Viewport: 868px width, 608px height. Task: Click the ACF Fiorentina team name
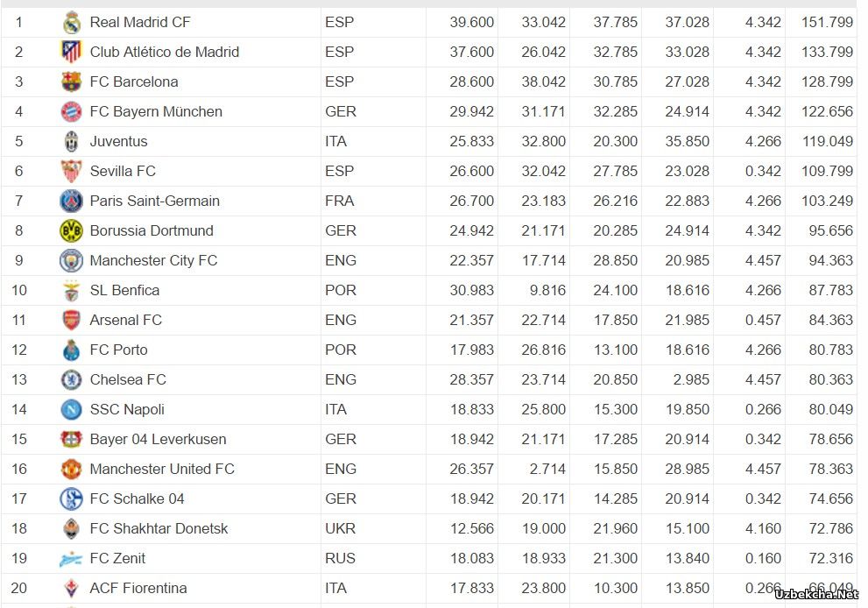point(138,588)
